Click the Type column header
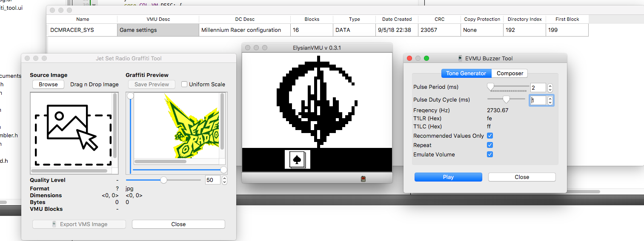 click(x=354, y=19)
